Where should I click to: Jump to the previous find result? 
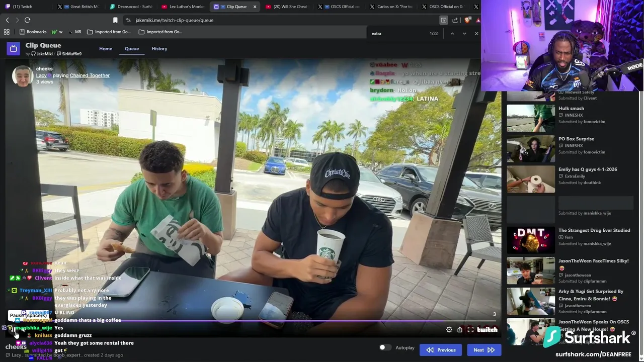[x=452, y=33]
